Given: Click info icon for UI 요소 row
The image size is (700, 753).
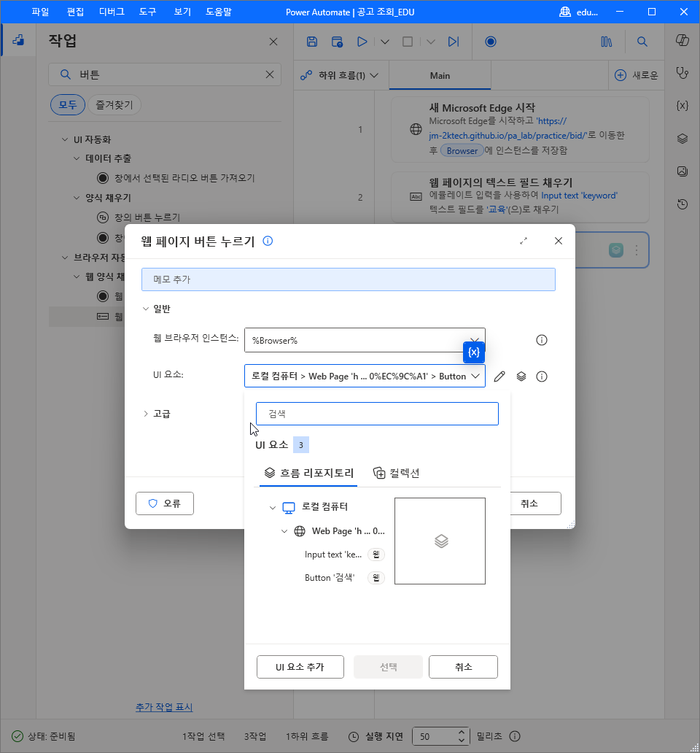Looking at the screenshot, I should 542,376.
